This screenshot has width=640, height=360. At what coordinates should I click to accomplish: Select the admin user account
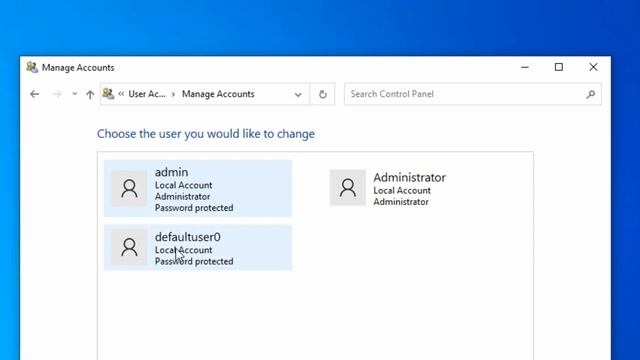198,188
